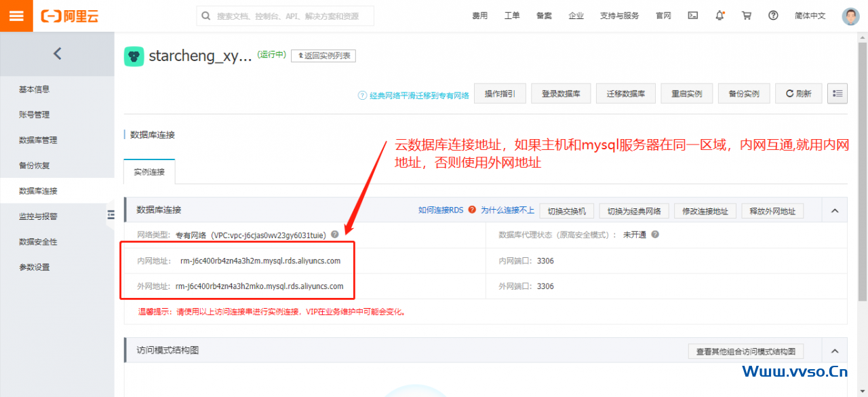The width and height of the screenshot is (868, 397).
Task: Open the help question mark icon
Action: point(773,16)
